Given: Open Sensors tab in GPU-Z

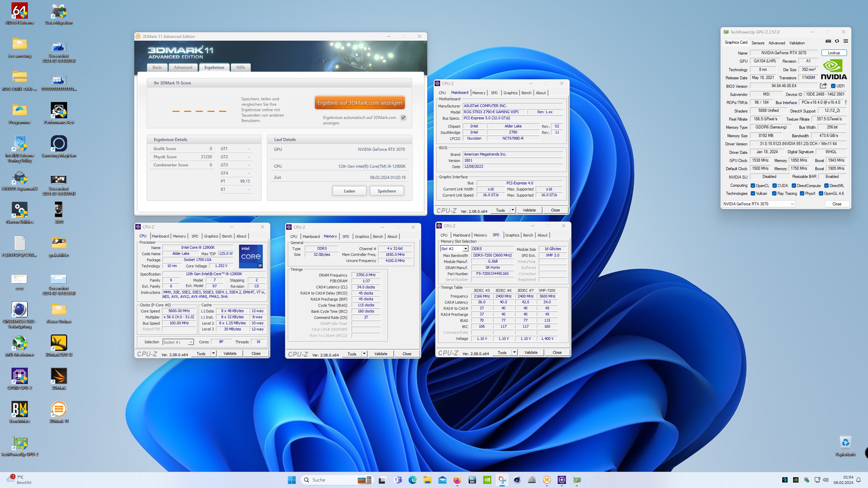Looking at the screenshot, I should coord(758,43).
